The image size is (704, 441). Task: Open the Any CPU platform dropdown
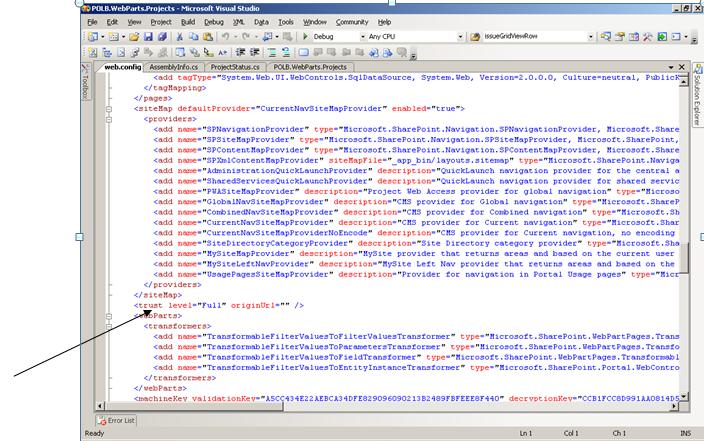(x=460, y=37)
